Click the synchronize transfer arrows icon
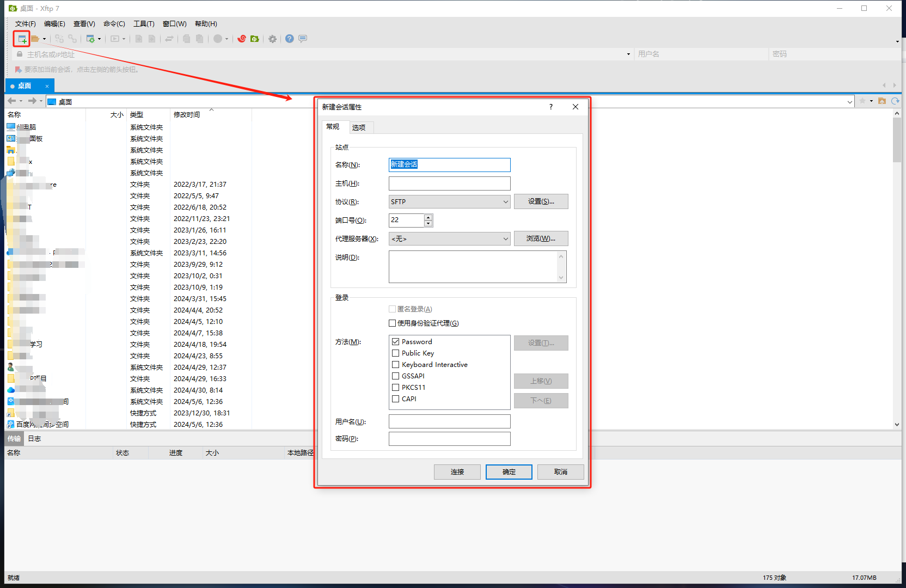The image size is (906, 588). [x=169, y=39]
